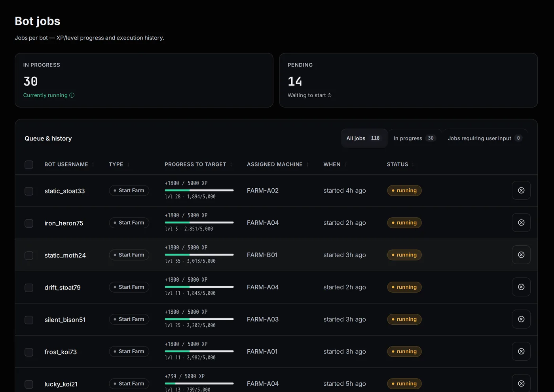Check the frost_koi73 row checkbox
This screenshot has height=392, width=554.
pyautogui.click(x=29, y=352)
